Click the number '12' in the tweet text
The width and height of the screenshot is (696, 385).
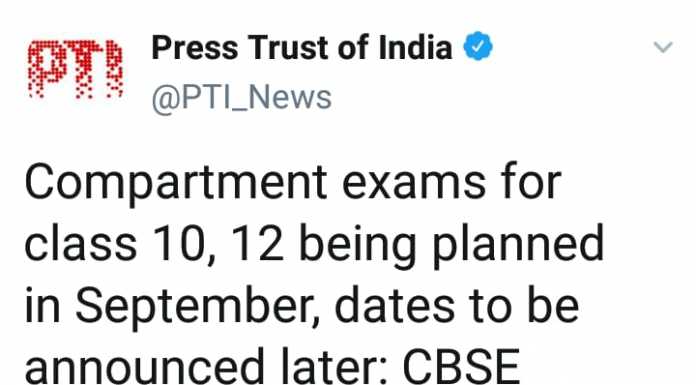(257, 244)
